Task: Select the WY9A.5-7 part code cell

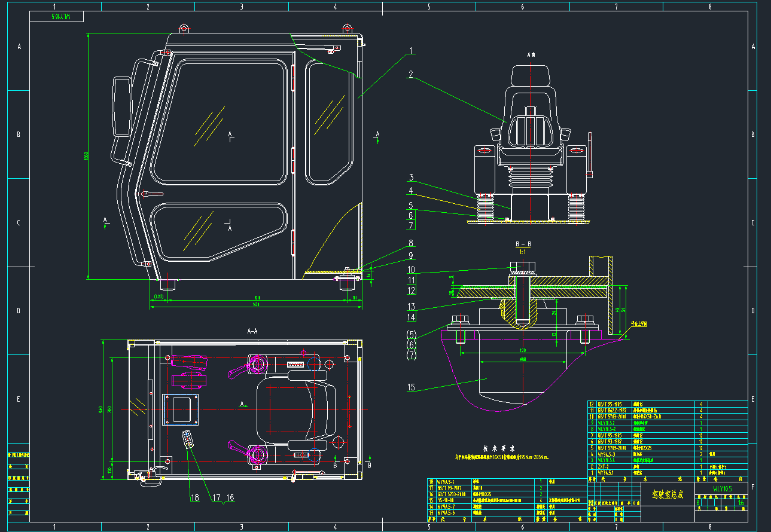Action: (446, 506)
